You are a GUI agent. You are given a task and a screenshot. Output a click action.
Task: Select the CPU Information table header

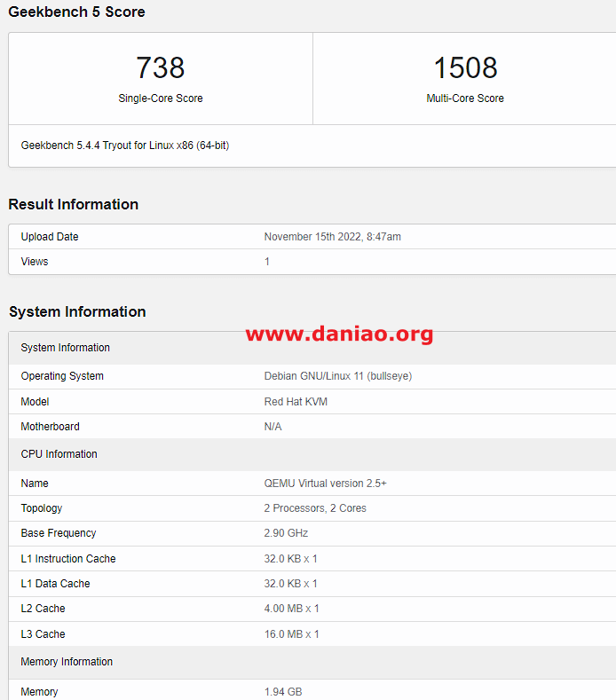[59, 454]
